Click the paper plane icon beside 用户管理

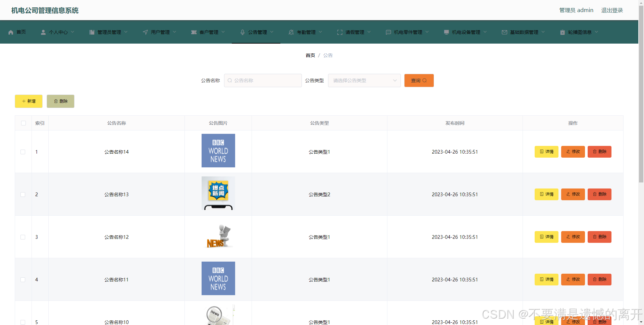click(145, 32)
